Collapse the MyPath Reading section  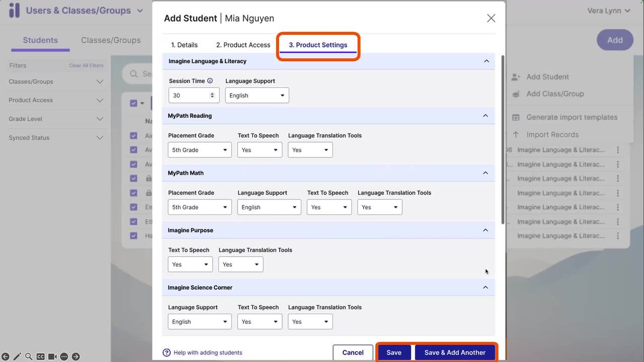486,116
